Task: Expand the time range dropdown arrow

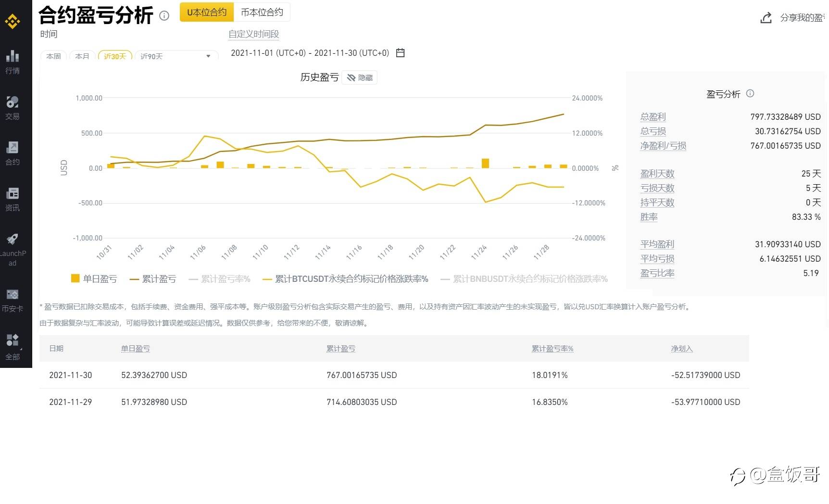Action: [208, 56]
